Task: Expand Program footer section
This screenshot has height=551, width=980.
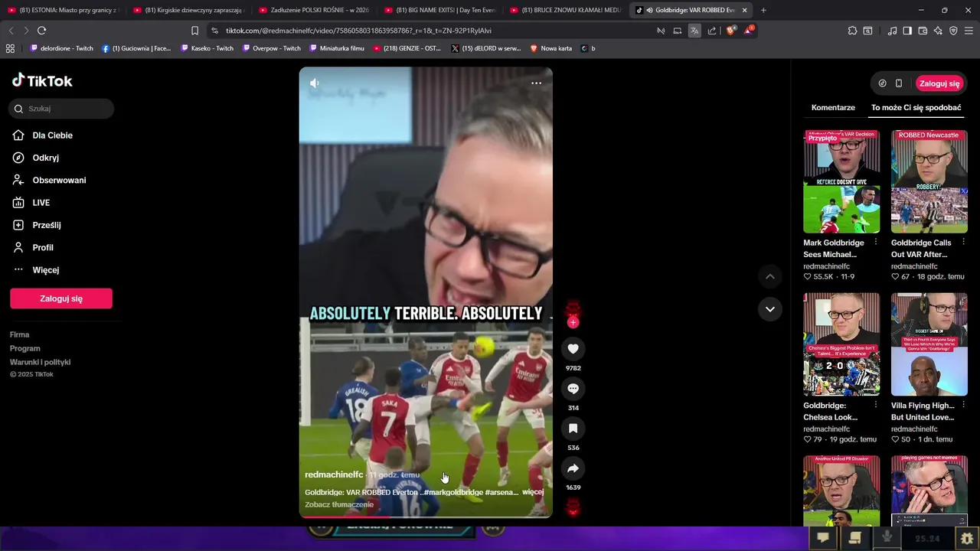Action: [24, 348]
